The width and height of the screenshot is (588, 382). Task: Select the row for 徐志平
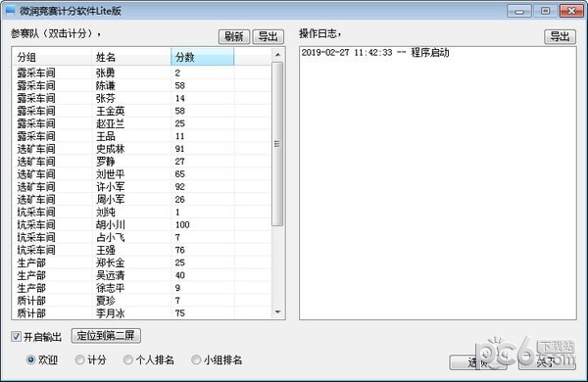point(142,288)
